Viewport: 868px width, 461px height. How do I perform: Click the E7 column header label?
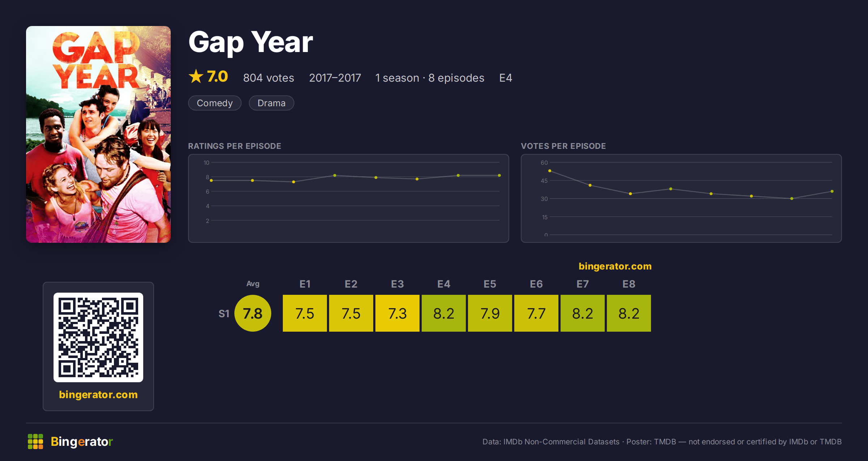pos(583,284)
